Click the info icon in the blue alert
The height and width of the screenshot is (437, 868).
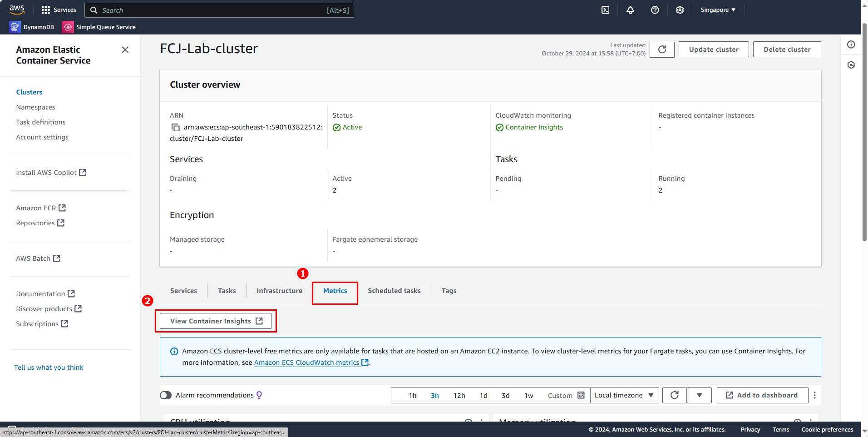click(x=174, y=352)
